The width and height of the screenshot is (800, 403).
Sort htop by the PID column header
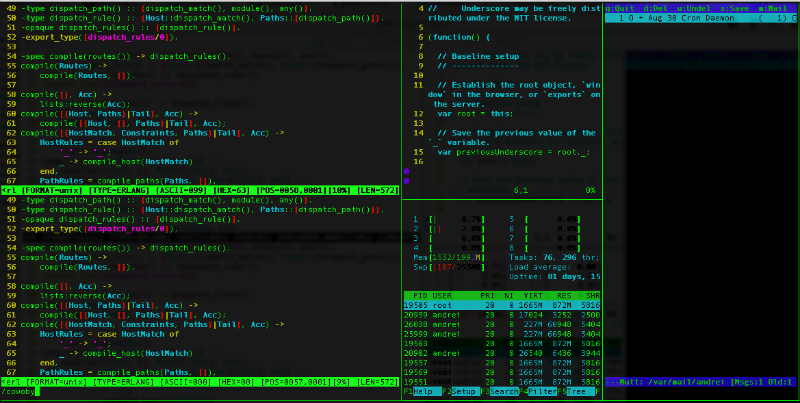(x=420, y=295)
